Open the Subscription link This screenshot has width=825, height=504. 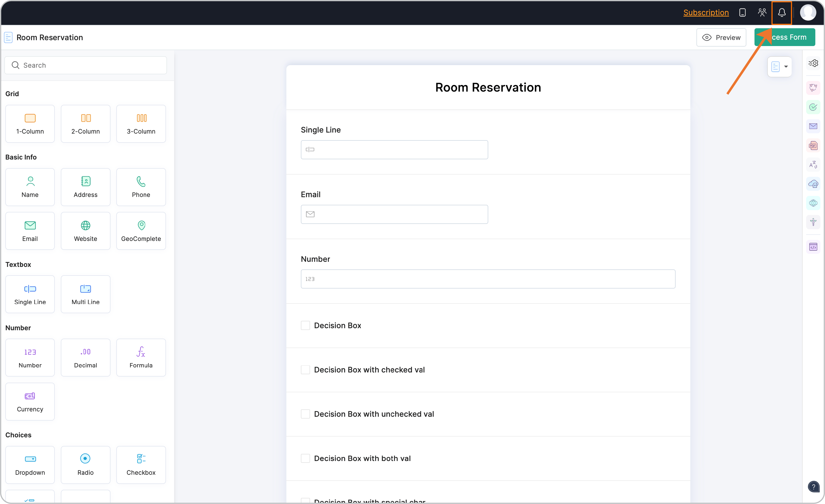point(706,13)
